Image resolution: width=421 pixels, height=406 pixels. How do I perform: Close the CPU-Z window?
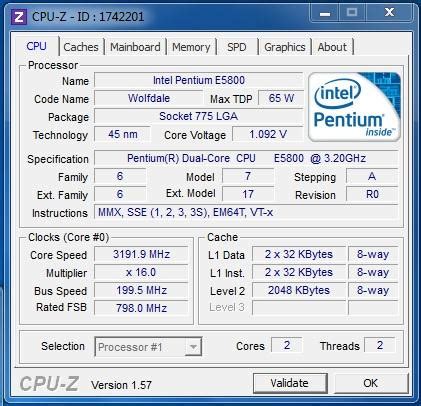tap(389, 13)
